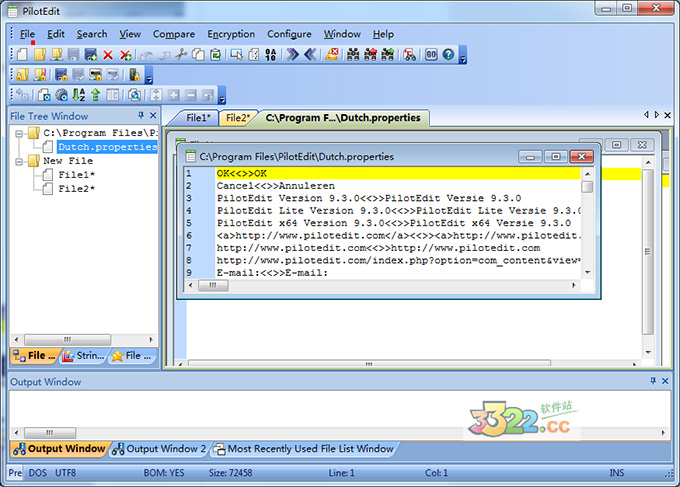This screenshot has width=680, height=487.
Task: Click the Sort A-Z icon
Action: point(78,95)
